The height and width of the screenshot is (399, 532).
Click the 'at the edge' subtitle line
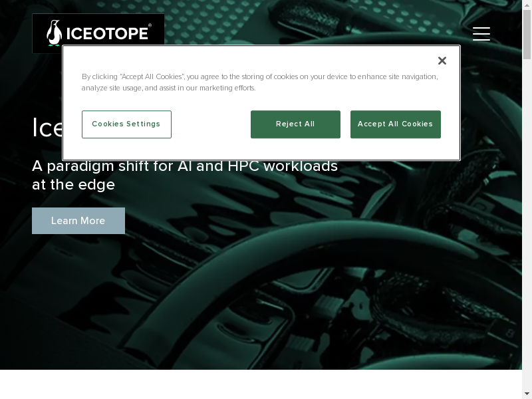click(74, 185)
